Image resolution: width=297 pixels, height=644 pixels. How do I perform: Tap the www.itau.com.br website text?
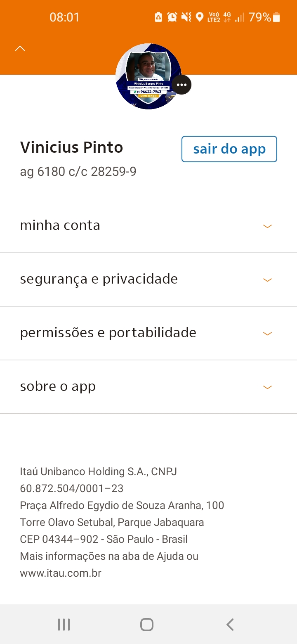(61, 573)
